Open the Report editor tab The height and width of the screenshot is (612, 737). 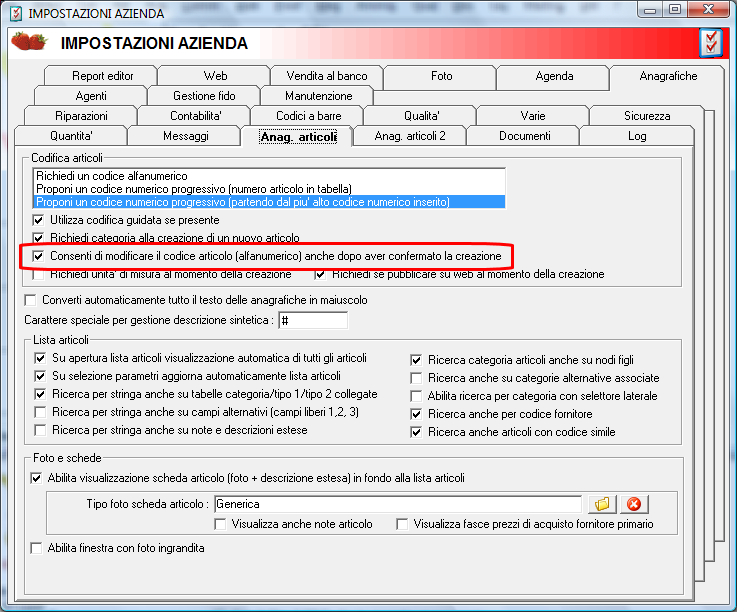click(102, 76)
